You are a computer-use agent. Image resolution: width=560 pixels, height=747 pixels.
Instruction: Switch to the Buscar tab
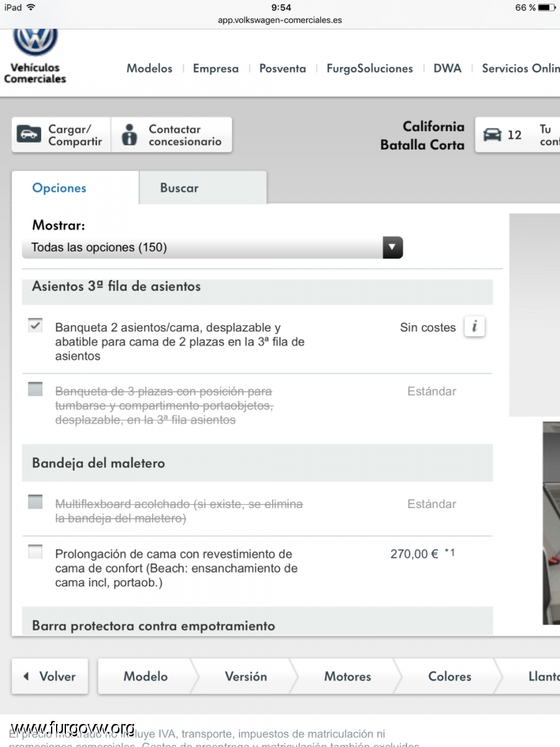click(203, 188)
